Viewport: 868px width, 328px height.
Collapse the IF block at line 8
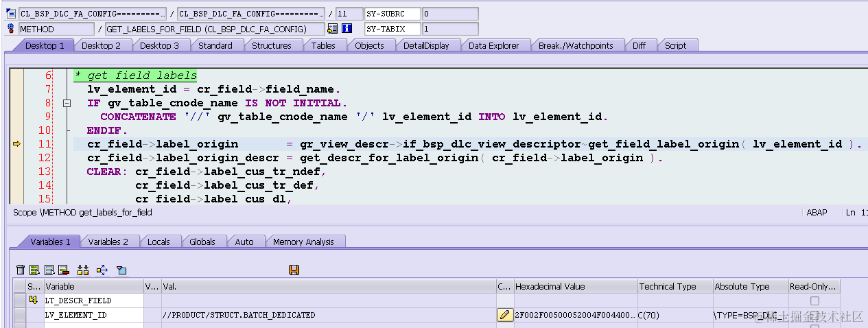pyautogui.click(x=67, y=103)
